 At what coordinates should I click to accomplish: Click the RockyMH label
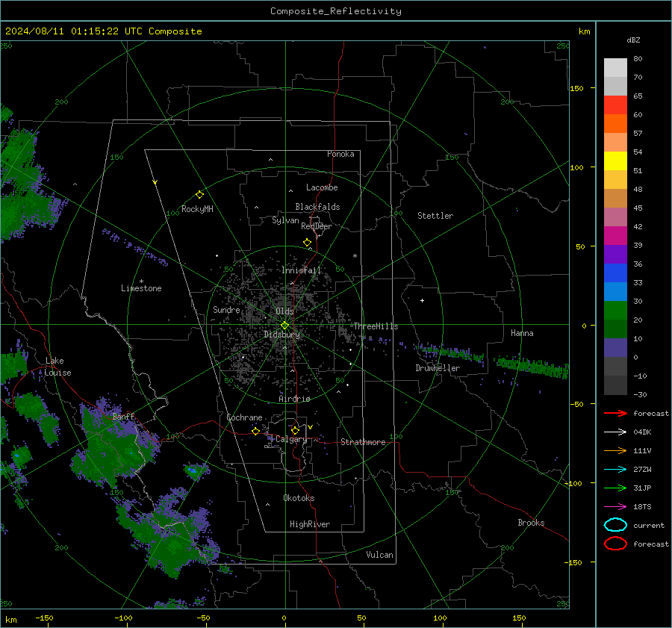tap(197, 209)
